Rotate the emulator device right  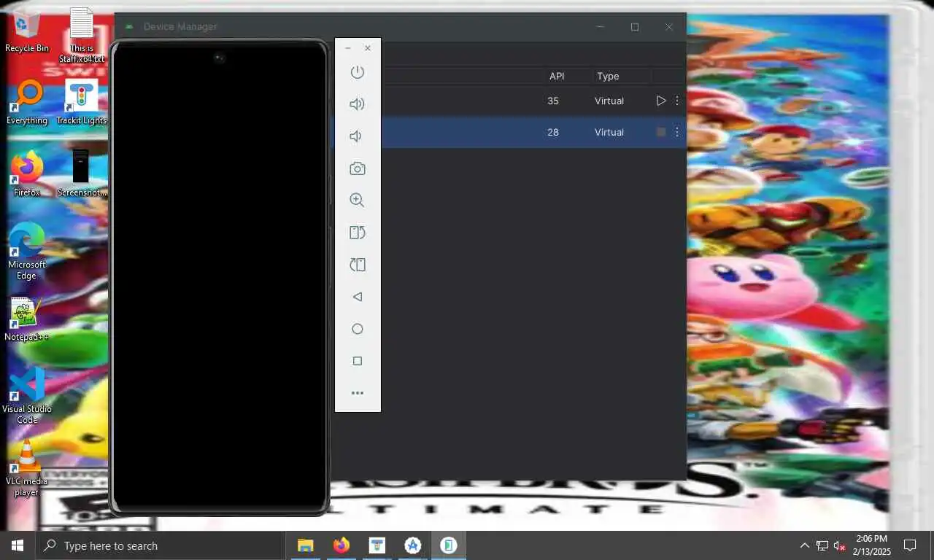[x=357, y=265]
